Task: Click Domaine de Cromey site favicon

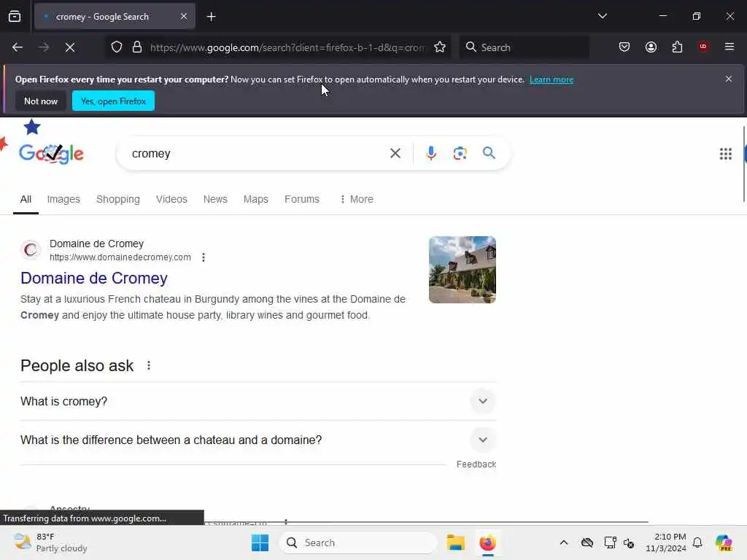Action: pyautogui.click(x=31, y=249)
